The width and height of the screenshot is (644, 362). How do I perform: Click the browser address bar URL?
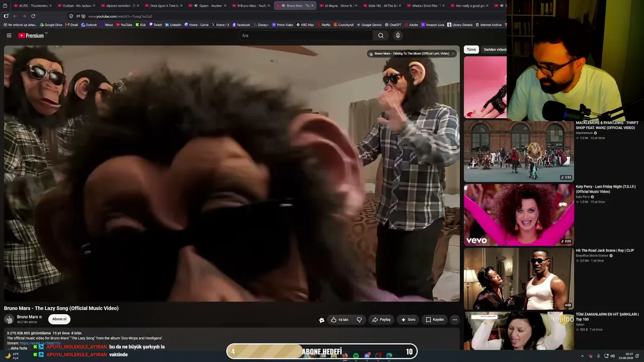point(120,16)
